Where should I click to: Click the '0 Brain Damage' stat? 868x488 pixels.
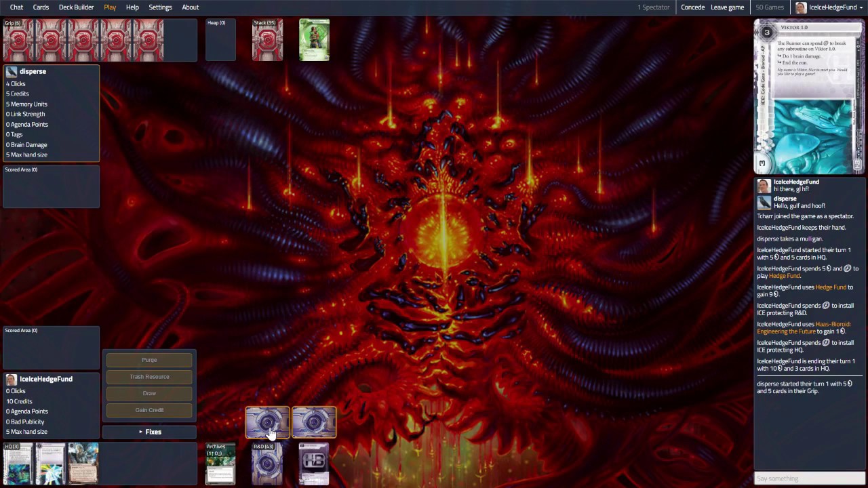click(26, 145)
